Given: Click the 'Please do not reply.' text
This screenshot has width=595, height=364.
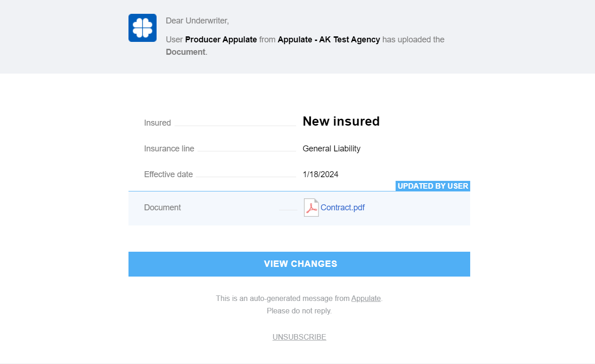Looking at the screenshot, I should 299,311.
